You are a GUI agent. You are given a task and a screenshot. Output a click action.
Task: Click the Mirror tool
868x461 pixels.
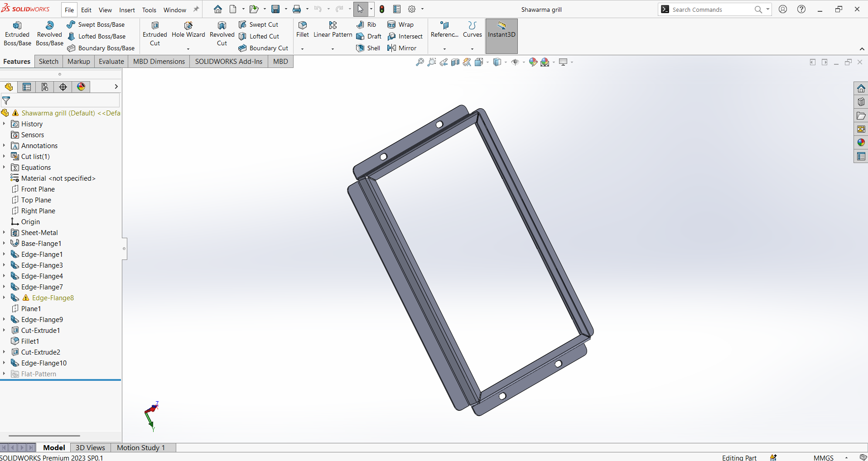(402, 48)
